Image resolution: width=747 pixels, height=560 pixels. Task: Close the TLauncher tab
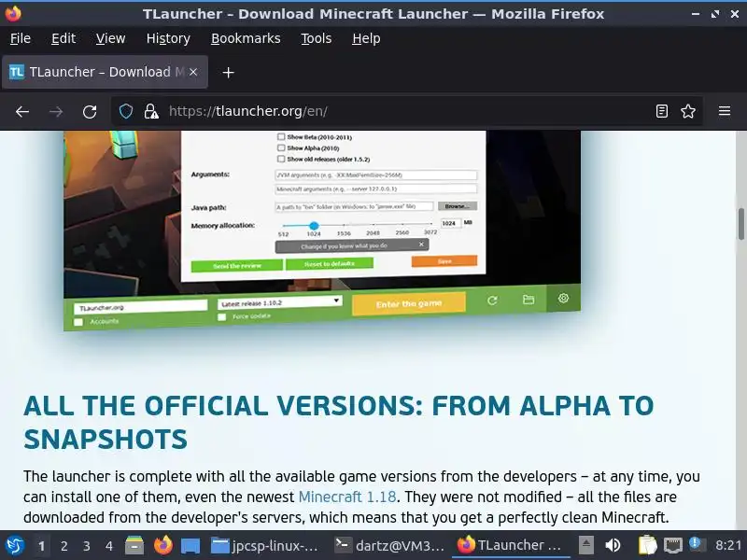coord(193,72)
